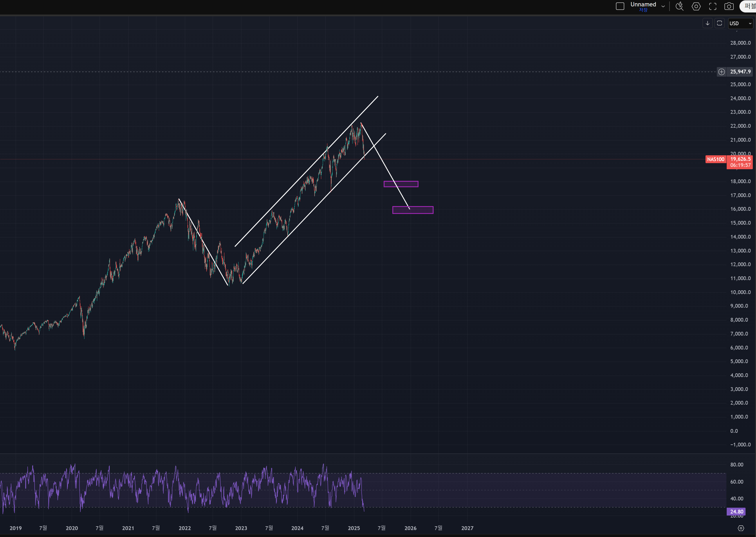Click the 19,626.5 current price label

click(740, 159)
